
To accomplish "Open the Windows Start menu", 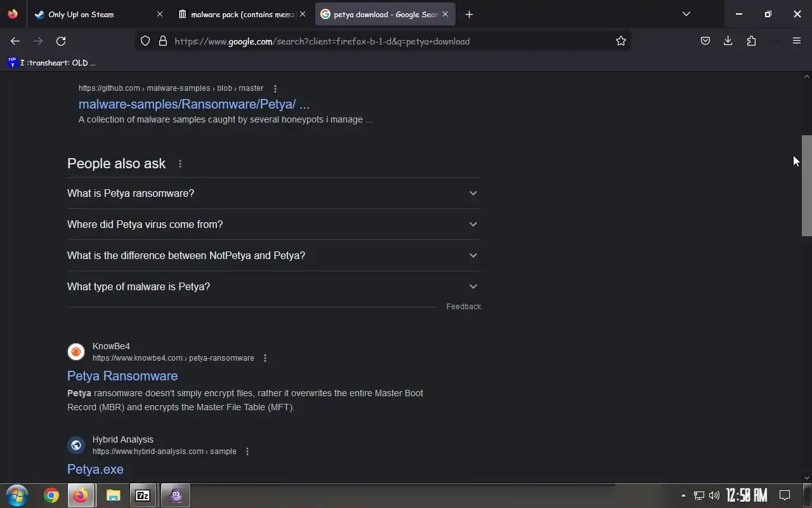I will coord(17,495).
